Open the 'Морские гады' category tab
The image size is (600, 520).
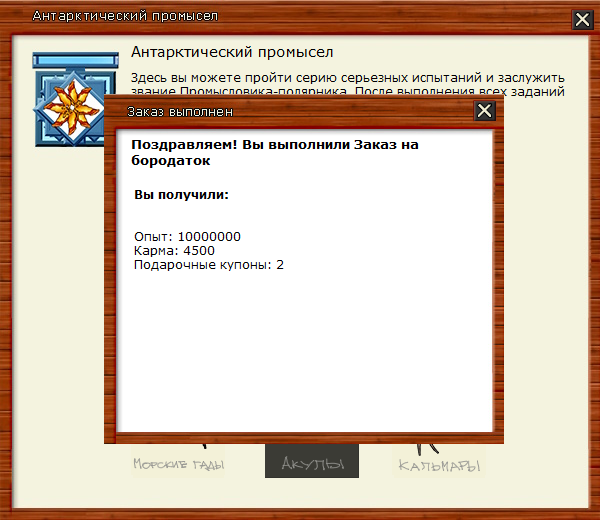point(179,465)
